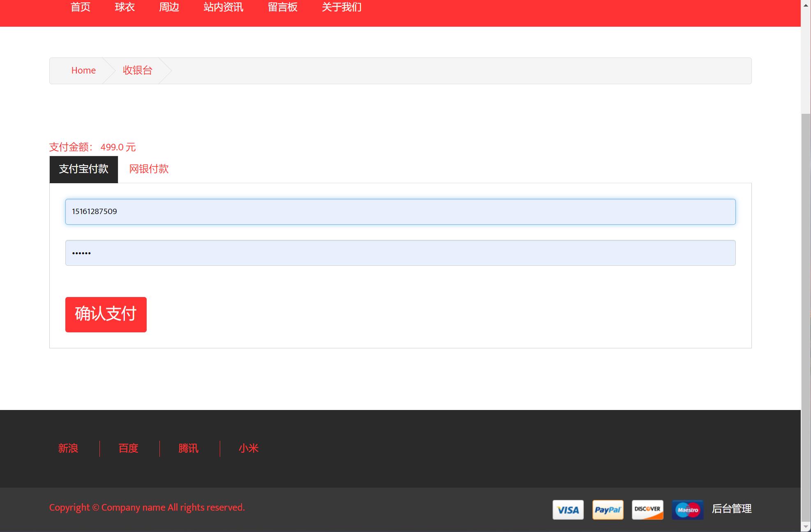Click the Maestro card icon
This screenshot has width=811, height=532.
[687, 510]
